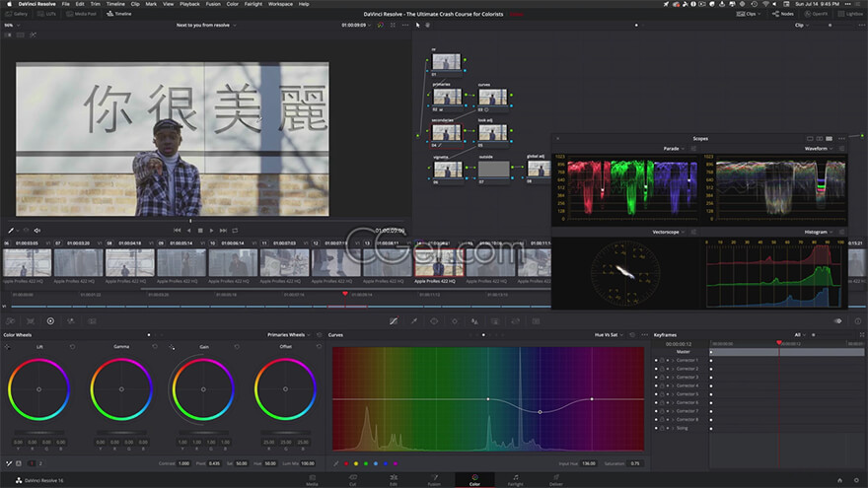Show the Nodes panel button
The height and width of the screenshot is (488, 868).
pyautogui.click(x=783, y=14)
